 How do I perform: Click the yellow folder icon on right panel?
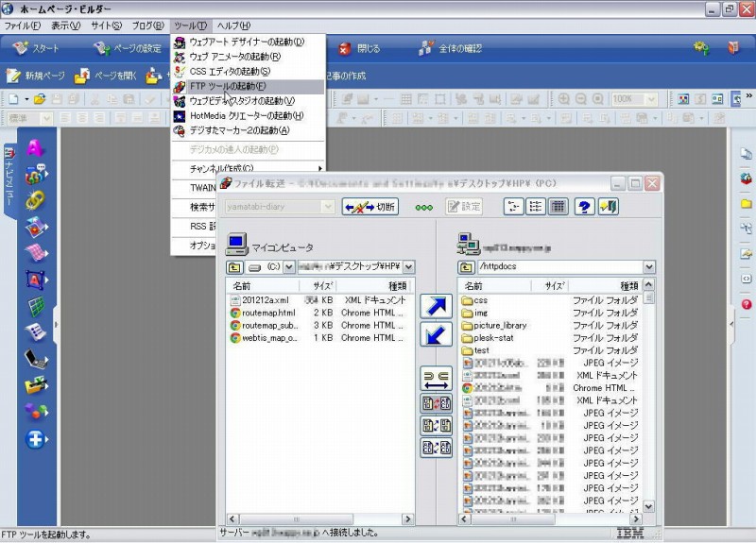pyautogui.click(x=746, y=203)
